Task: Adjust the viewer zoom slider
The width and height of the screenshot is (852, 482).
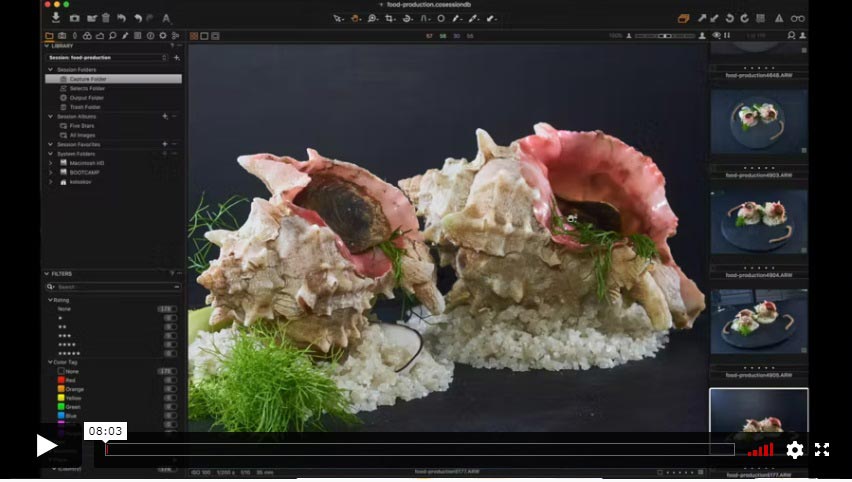Action: pos(665,36)
